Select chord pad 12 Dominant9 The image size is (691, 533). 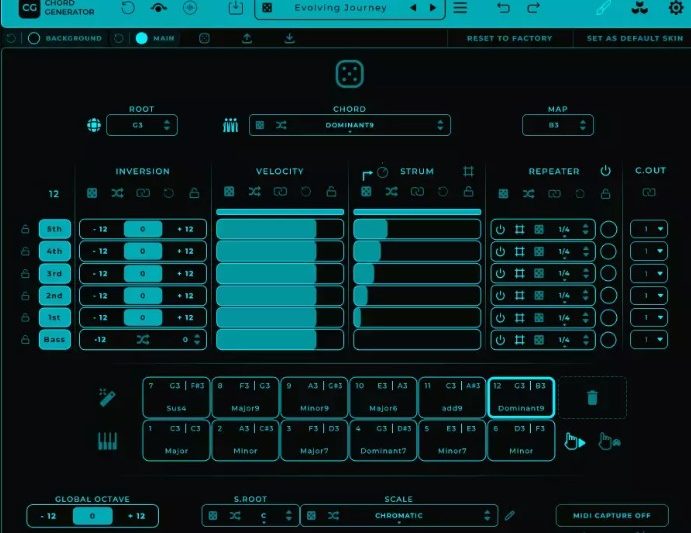coord(521,397)
